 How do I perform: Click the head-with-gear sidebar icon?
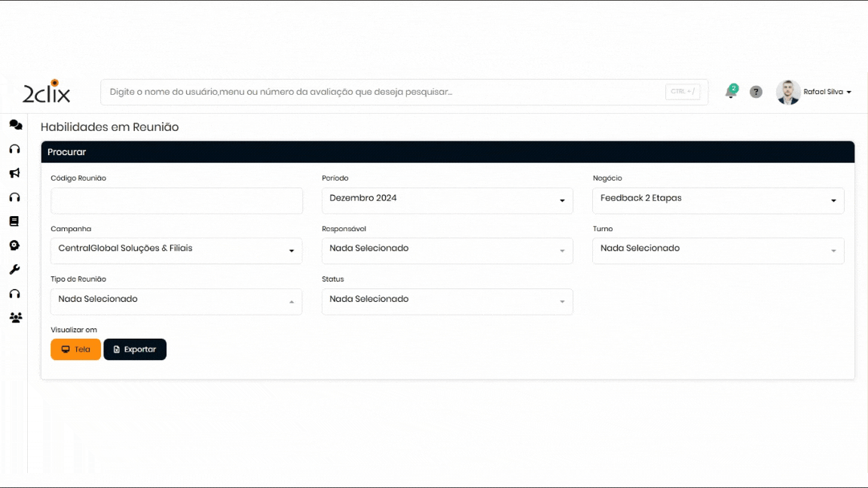(x=14, y=246)
